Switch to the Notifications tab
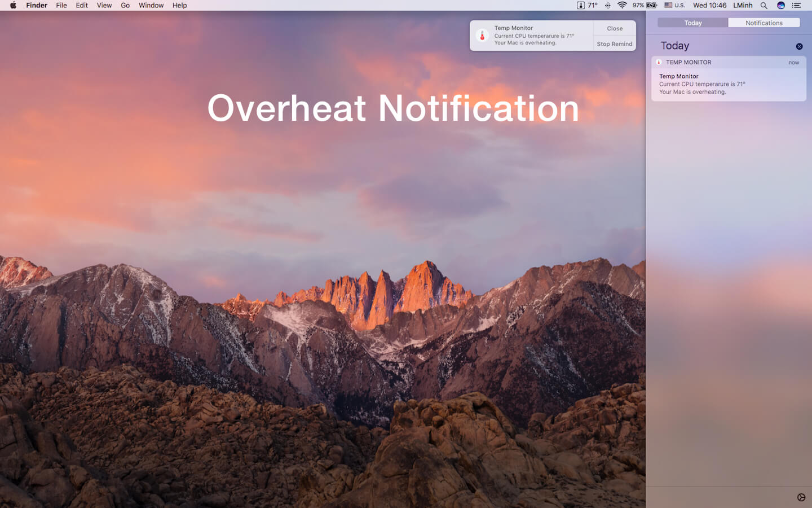This screenshot has width=812, height=508. click(764, 23)
